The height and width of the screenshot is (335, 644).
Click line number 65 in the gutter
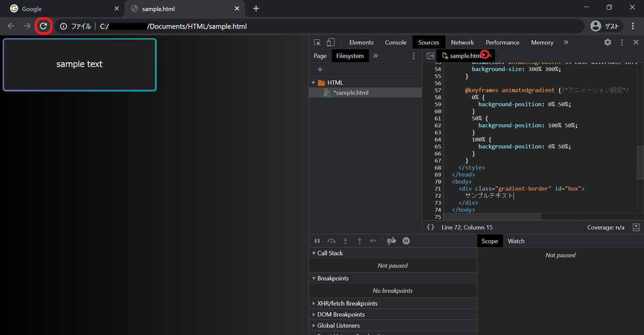437,146
